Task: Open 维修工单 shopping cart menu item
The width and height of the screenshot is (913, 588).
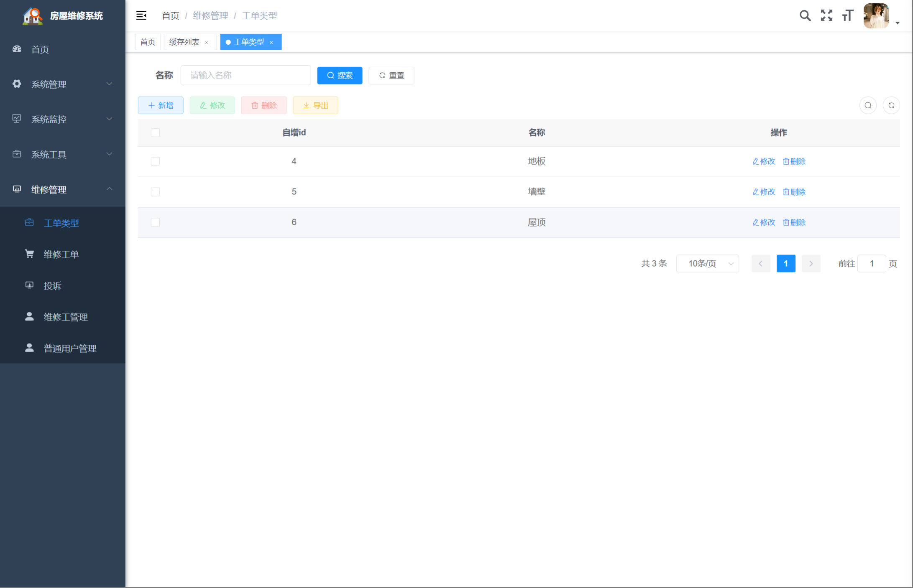Action: pos(61,254)
